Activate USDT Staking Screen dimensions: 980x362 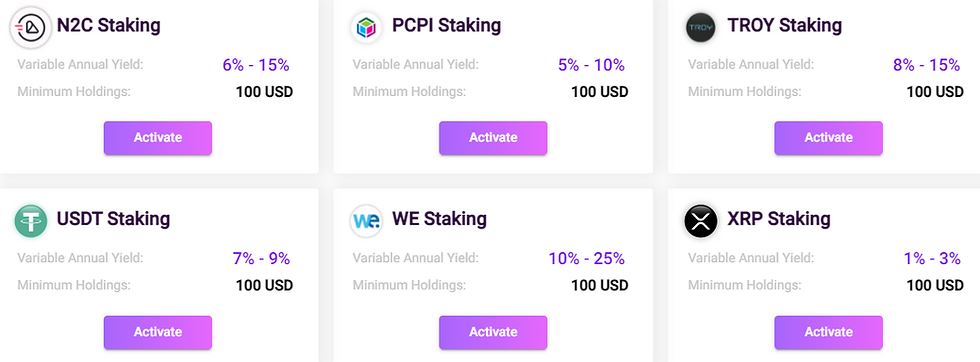pyautogui.click(x=158, y=332)
